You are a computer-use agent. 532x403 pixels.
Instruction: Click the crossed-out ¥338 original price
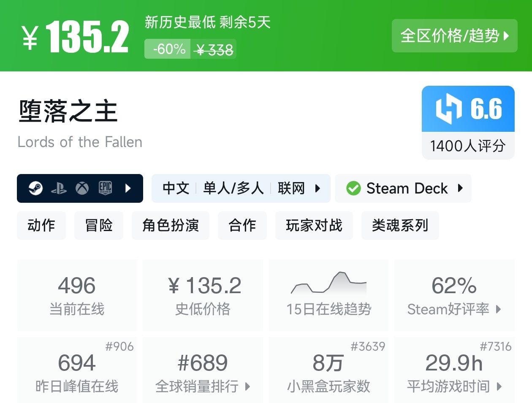tap(214, 50)
